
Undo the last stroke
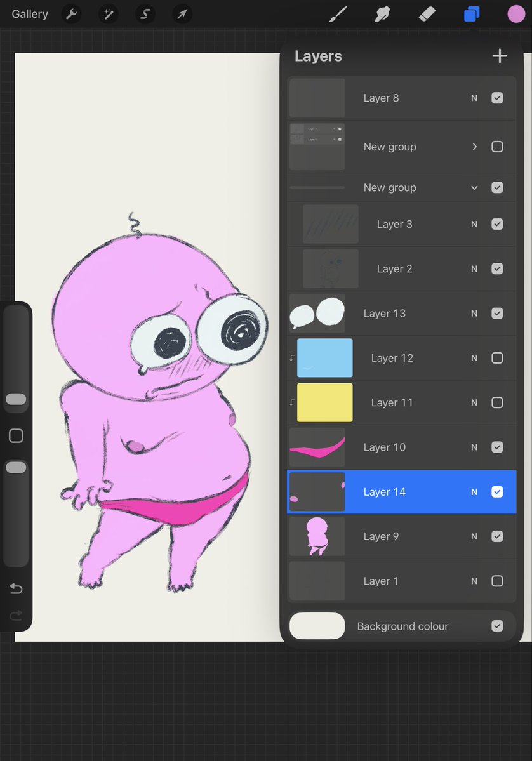[16, 589]
